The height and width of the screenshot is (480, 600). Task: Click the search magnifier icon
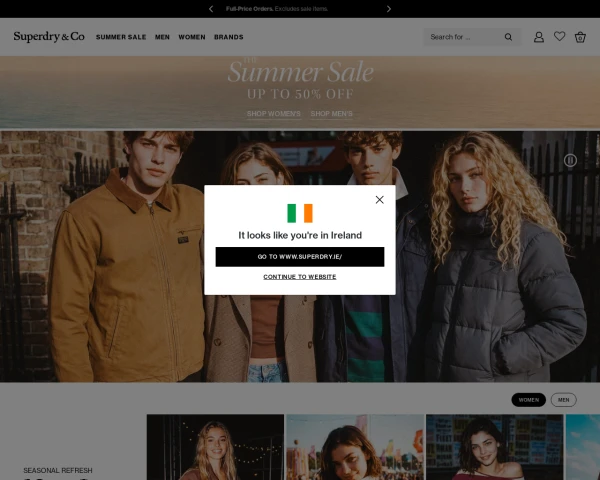click(508, 37)
